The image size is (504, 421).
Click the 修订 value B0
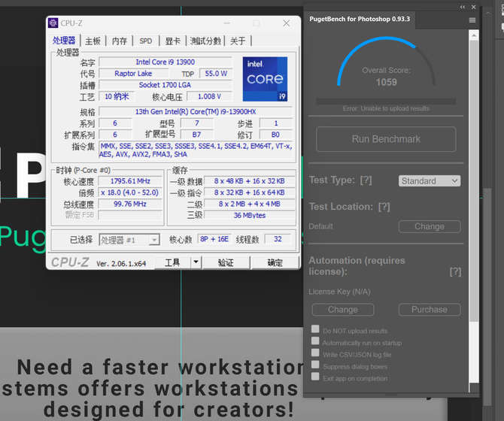click(276, 135)
